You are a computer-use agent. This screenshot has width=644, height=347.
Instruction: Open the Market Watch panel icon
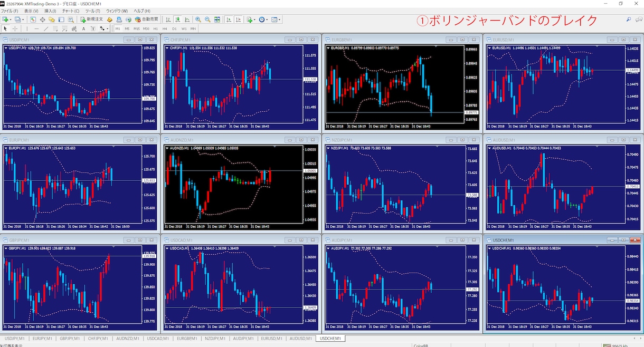tap(33, 20)
